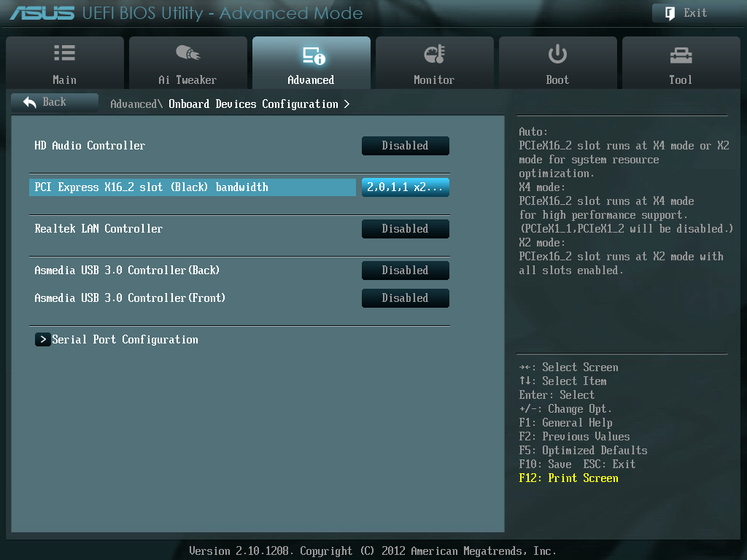Image resolution: width=747 pixels, height=560 pixels.
Task: Select the HD Audio Controller row label
Action: click(90, 146)
